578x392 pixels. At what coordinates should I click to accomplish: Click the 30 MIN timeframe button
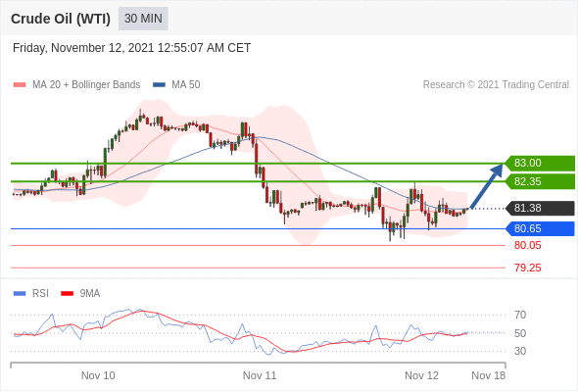[x=143, y=19]
